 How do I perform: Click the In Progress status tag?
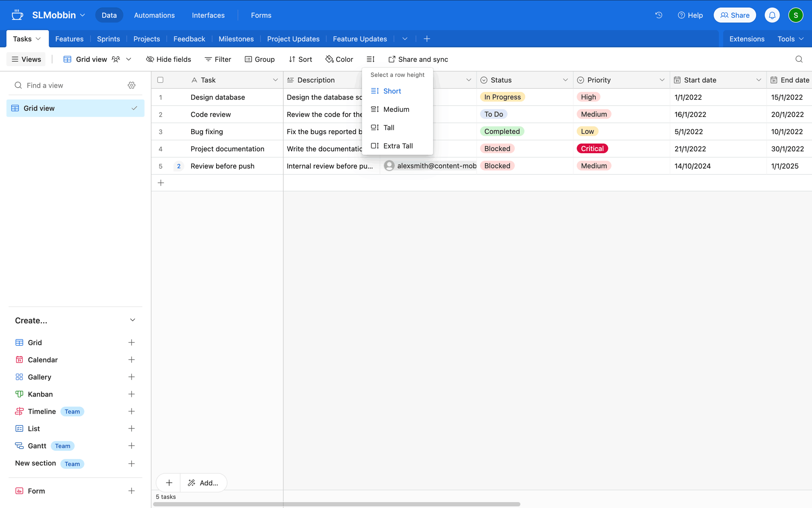[x=502, y=97]
